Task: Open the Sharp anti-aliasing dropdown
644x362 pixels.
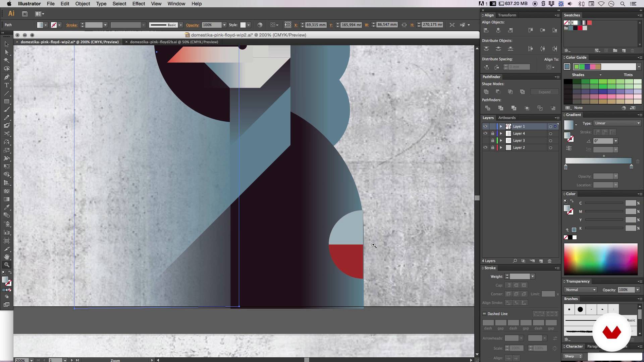Action: [573, 356]
